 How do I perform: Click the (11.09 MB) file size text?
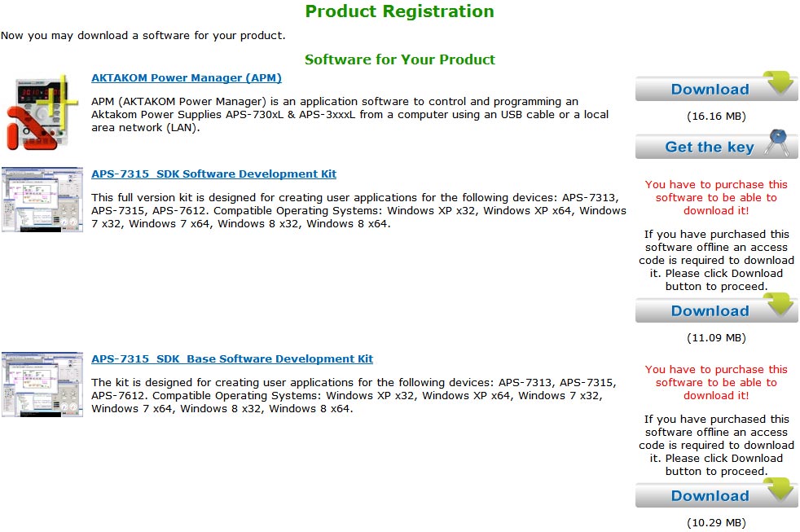click(x=716, y=337)
